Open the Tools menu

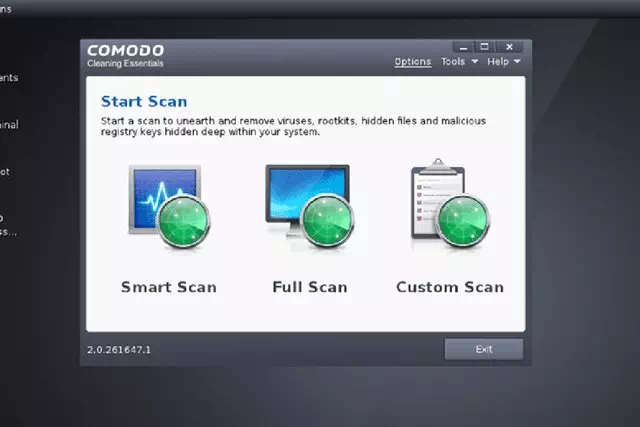coord(453,62)
